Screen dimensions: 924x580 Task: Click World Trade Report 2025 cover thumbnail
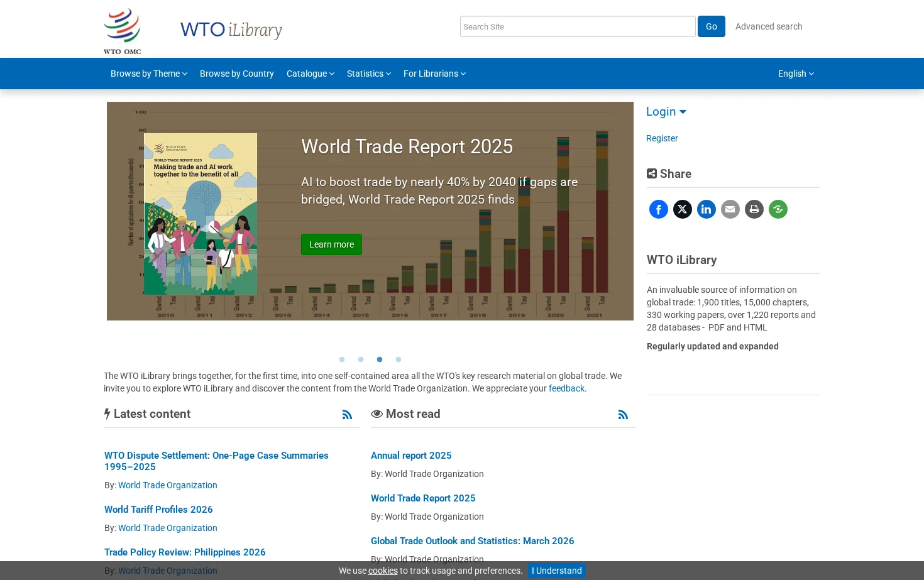click(x=201, y=214)
